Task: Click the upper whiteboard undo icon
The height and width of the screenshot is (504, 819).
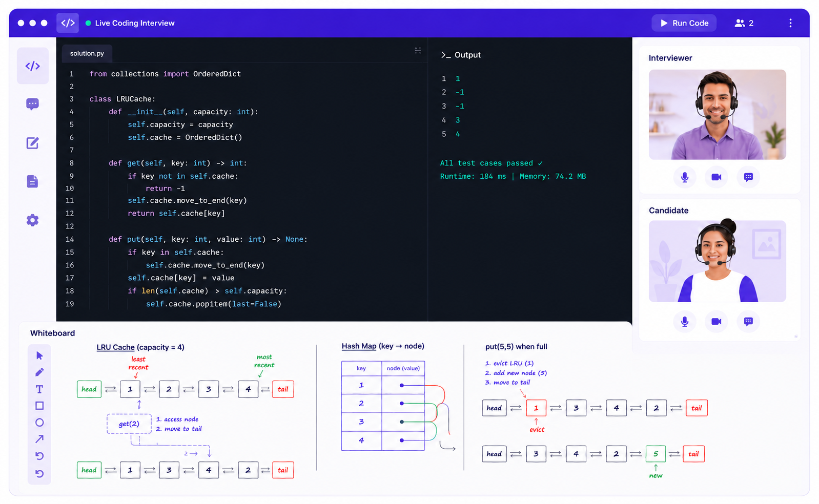Action: 39,456
